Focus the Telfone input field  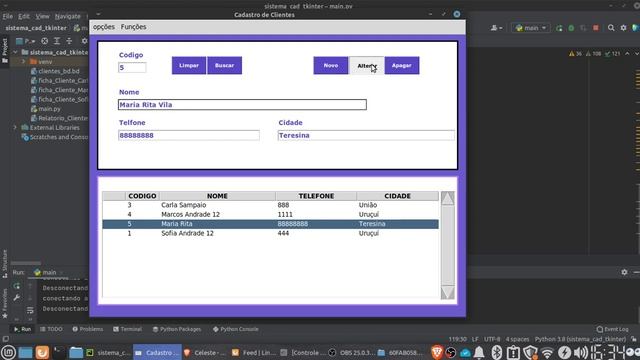(189, 135)
